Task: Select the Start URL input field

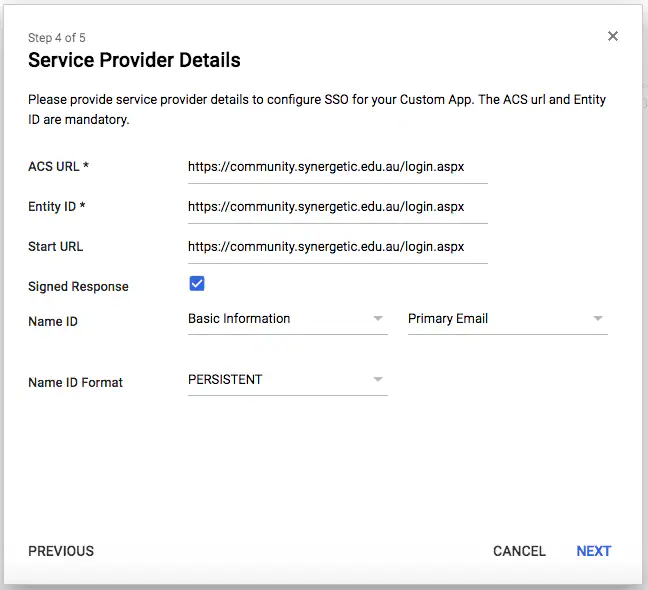Action: [337, 247]
